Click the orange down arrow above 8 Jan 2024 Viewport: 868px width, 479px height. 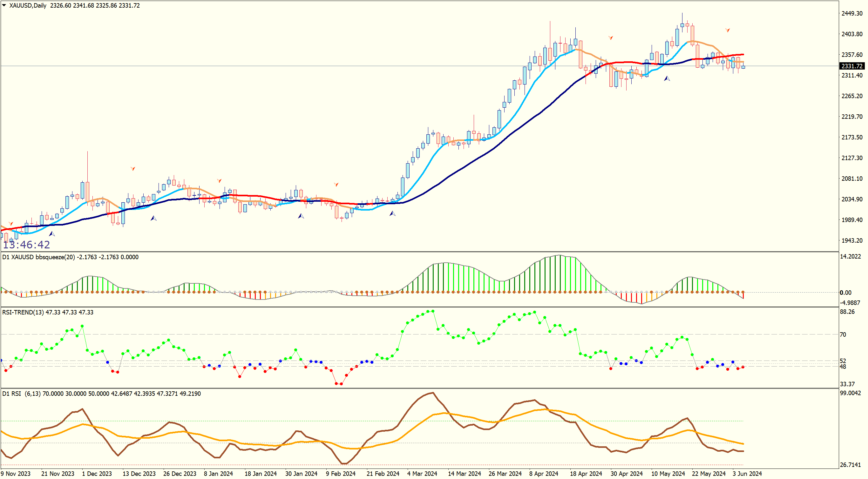219,180
